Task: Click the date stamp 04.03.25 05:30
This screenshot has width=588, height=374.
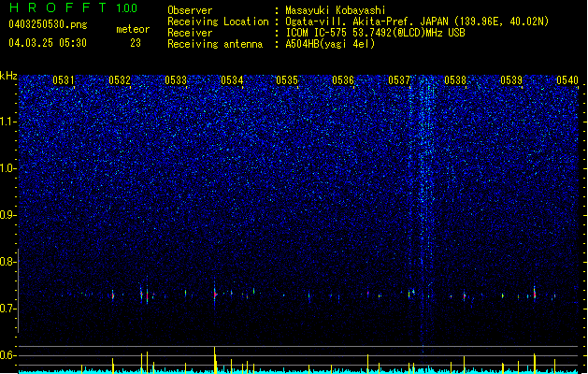Action: point(48,43)
